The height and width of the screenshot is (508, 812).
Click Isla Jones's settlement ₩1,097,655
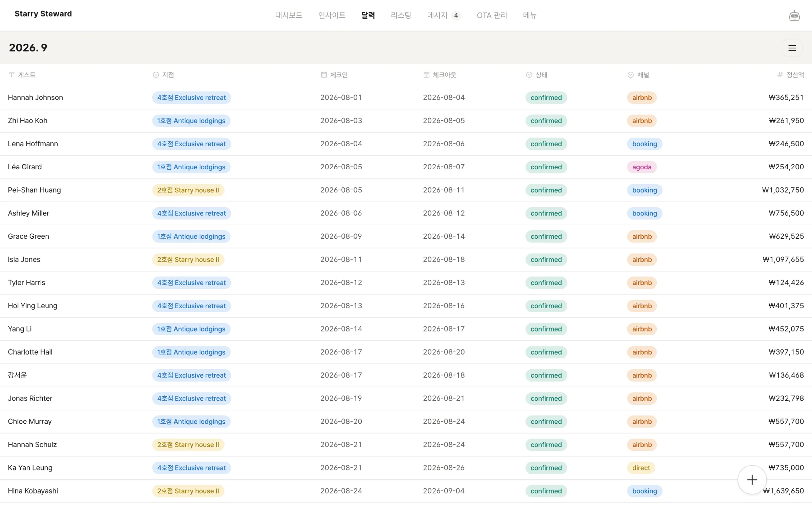(783, 259)
